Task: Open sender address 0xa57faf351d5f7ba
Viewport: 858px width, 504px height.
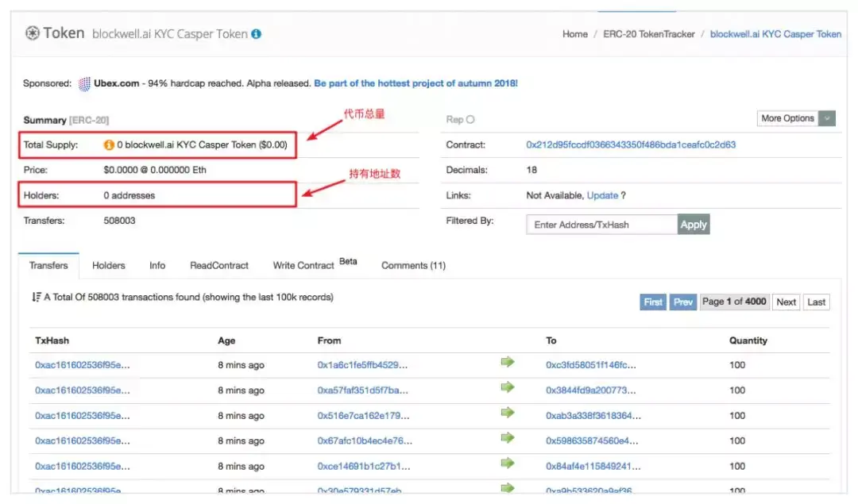Action: click(x=363, y=391)
